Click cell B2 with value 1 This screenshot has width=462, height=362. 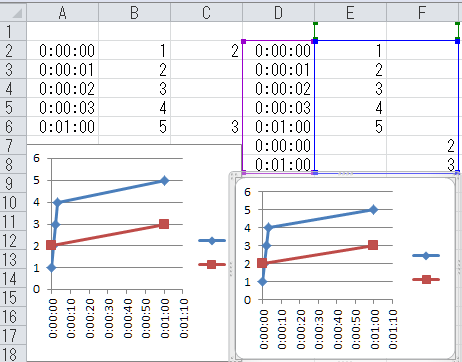[x=135, y=50]
